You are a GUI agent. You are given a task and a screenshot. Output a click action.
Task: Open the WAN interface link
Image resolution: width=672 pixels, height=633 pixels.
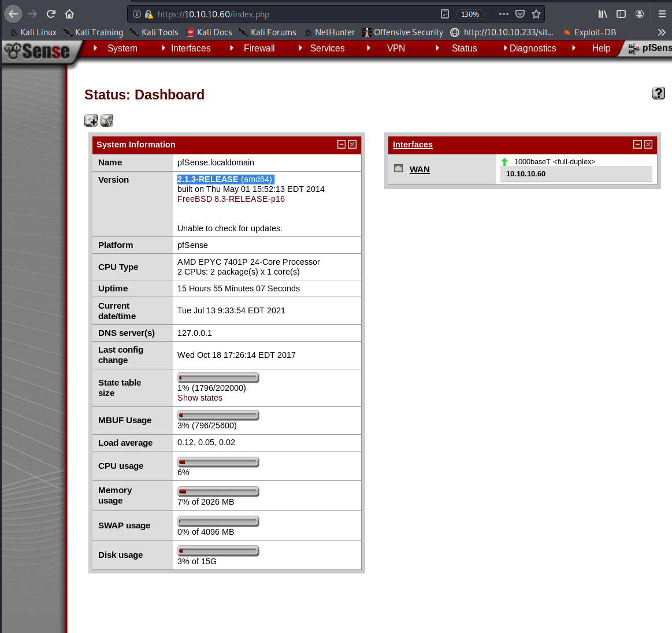(419, 169)
